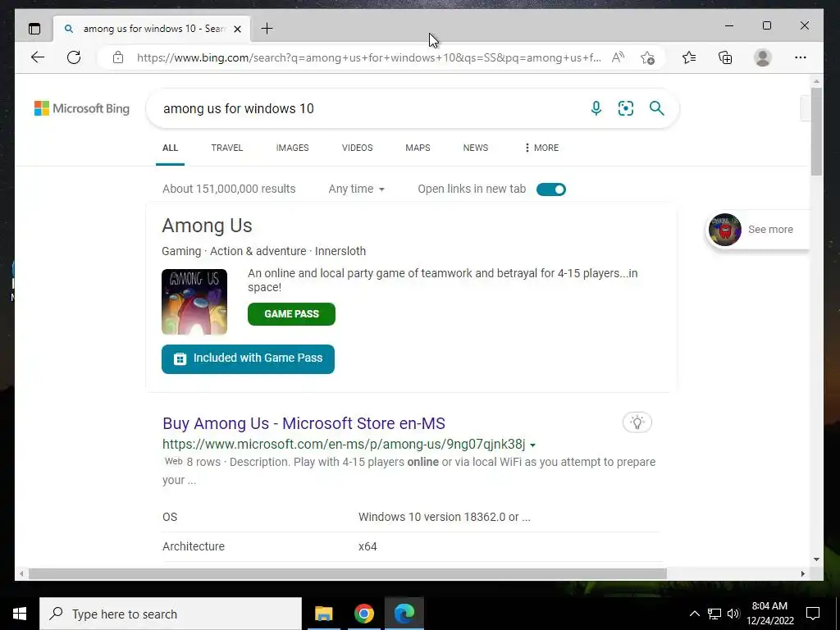Submit search with magnifier icon
Screen dimensions: 840x630
coord(657,108)
